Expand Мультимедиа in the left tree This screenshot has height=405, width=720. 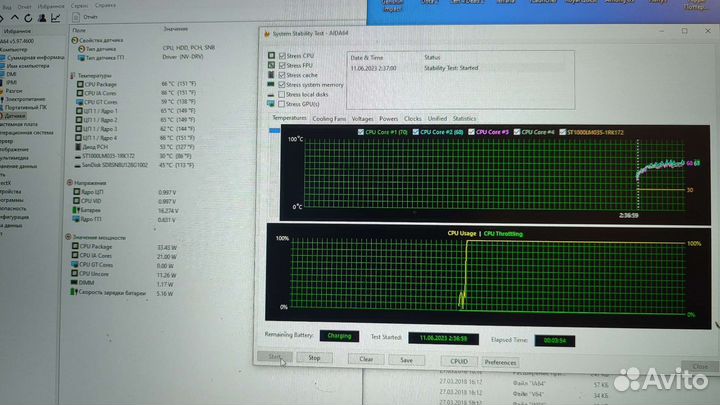14,158
